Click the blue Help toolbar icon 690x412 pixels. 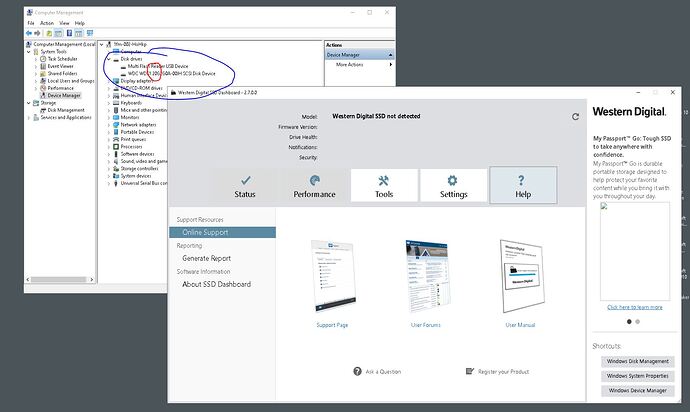coord(69,33)
